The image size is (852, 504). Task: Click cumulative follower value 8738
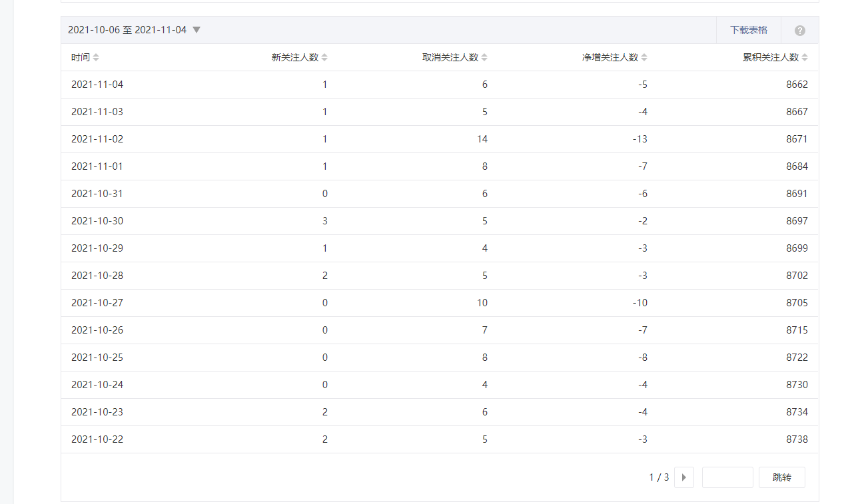[797, 439]
